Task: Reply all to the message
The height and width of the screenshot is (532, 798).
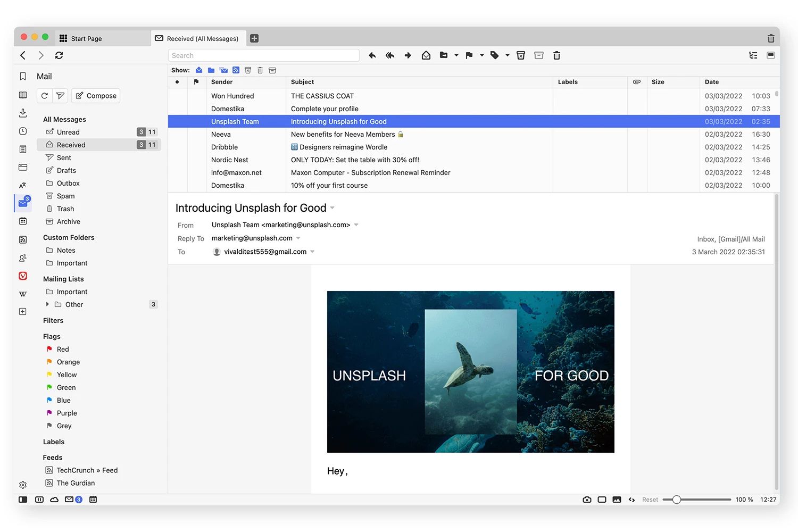Action: pos(390,55)
